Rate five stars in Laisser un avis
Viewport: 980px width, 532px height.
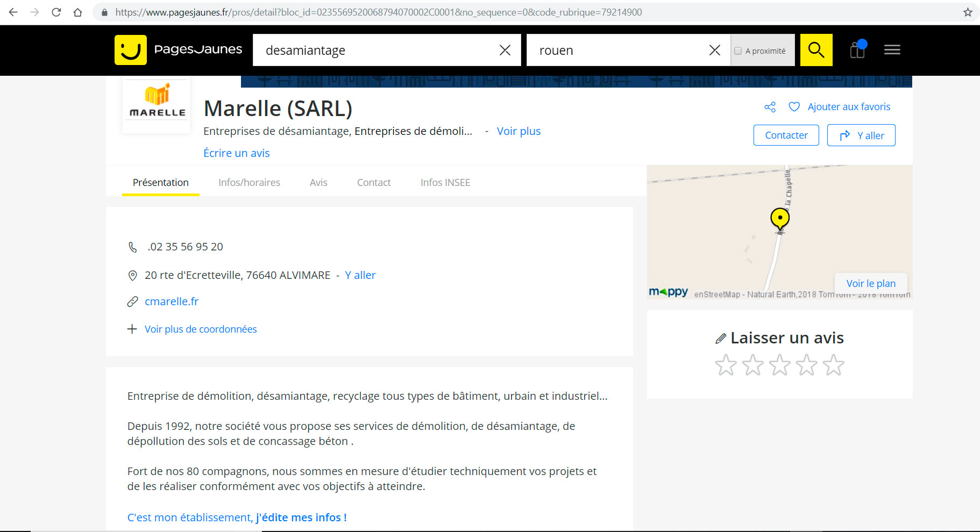coord(833,365)
